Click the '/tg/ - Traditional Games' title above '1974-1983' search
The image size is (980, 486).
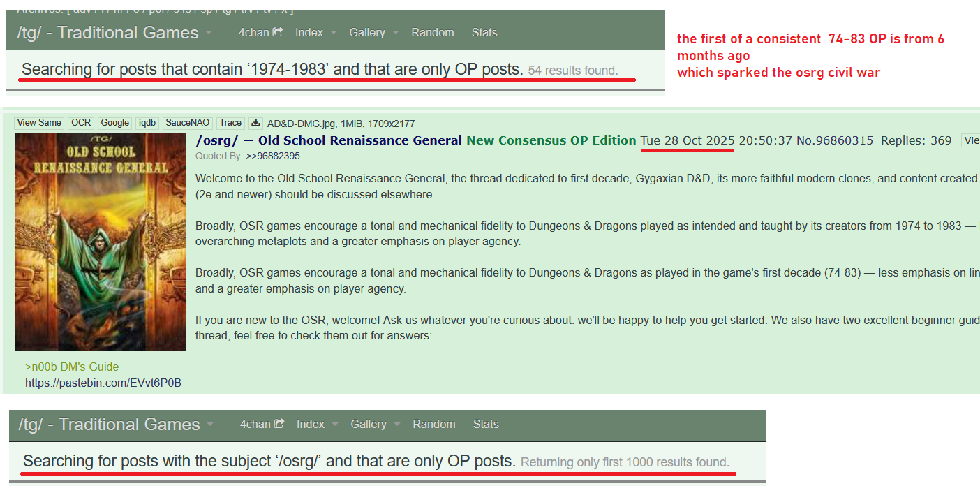click(107, 33)
